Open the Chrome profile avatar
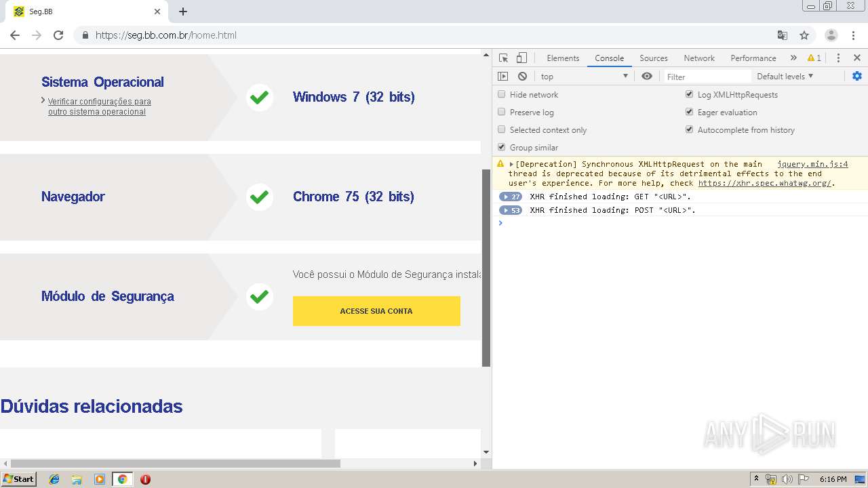This screenshot has height=488, width=868. click(831, 35)
